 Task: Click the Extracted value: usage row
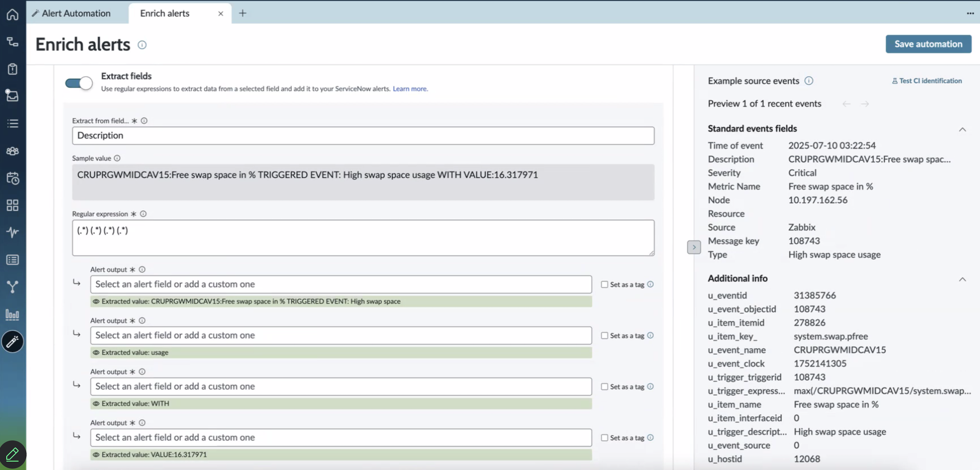pos(341,352)
